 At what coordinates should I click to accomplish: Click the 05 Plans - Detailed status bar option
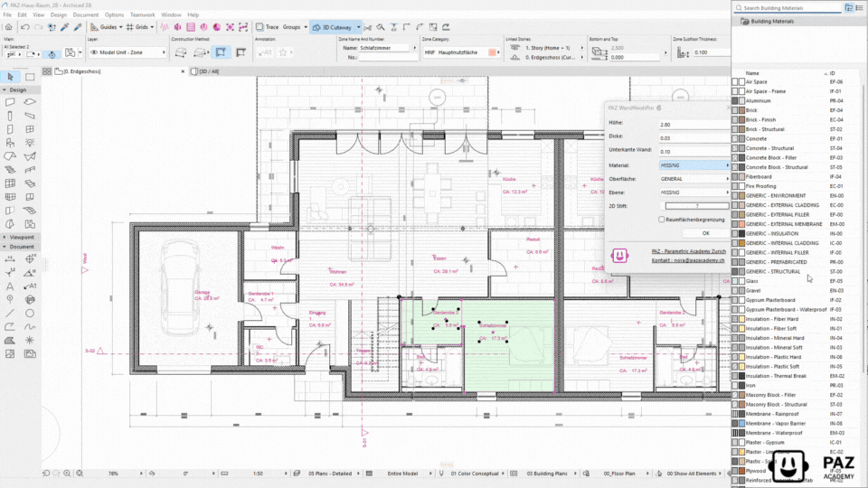coord(330,474)
